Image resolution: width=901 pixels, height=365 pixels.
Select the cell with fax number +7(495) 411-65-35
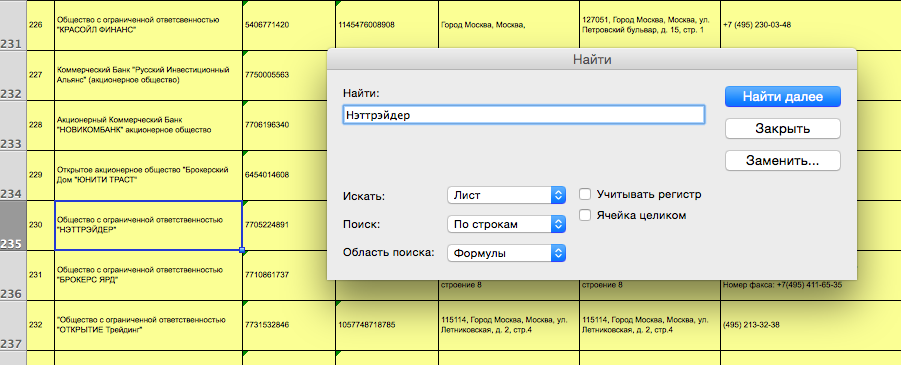coord(811,290)
